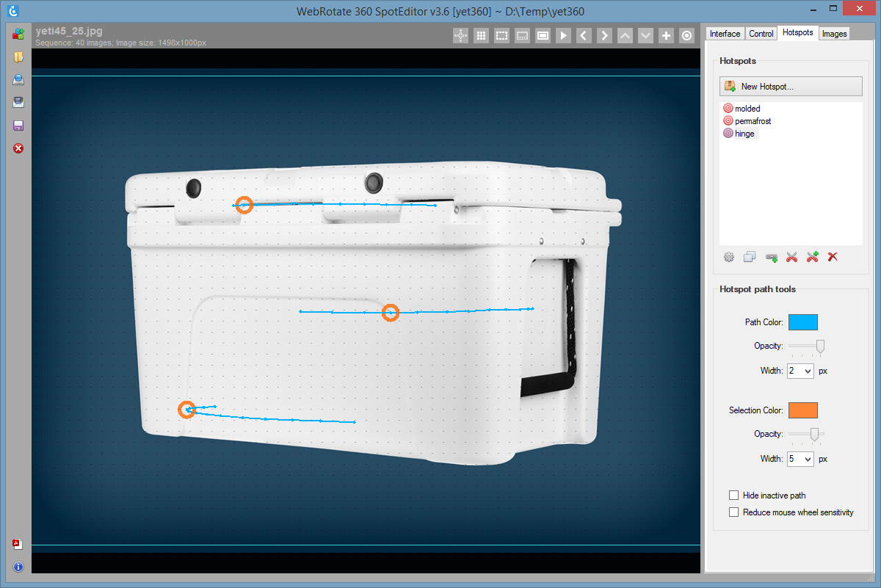Image resolution: width=881 pixels, height=588 pixels.
Task: Click the New Project colored blocks icon
Action: click(18, 34)
